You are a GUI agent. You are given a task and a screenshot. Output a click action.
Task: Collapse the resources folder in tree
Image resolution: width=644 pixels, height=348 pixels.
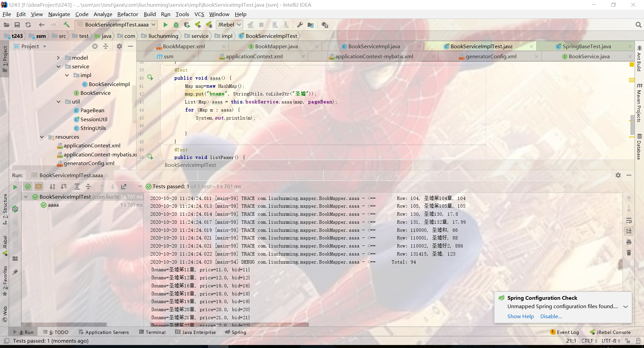(x=42, y=137)
